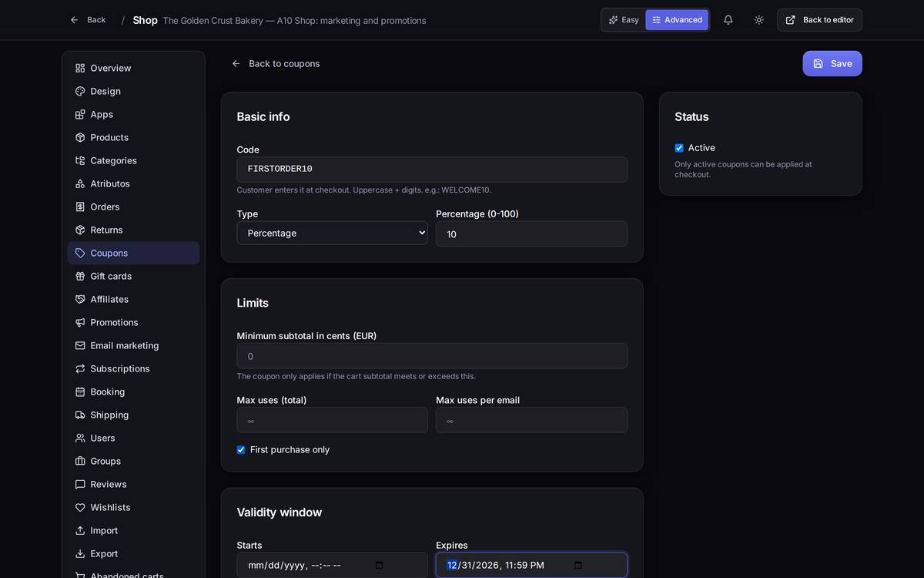Image resolution: width=924 pixels, height=578 pixels.
Task: Click the Percentage (0-100) value field
Action: coord(531,234)
